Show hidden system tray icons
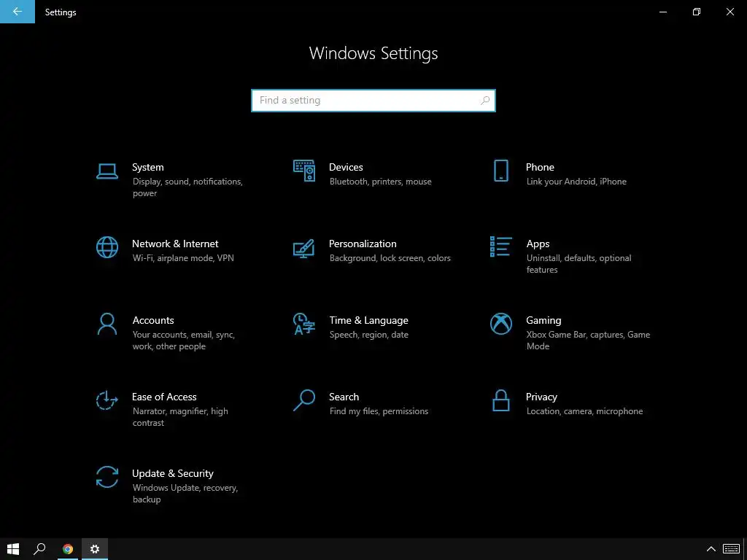 click(x=711, y=549)
